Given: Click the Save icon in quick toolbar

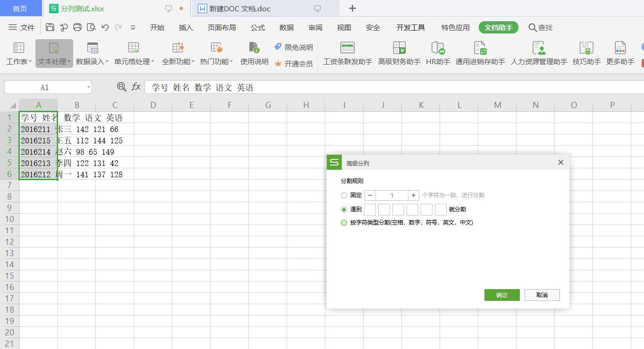Looking at the screenshot, I should point(50,27).
